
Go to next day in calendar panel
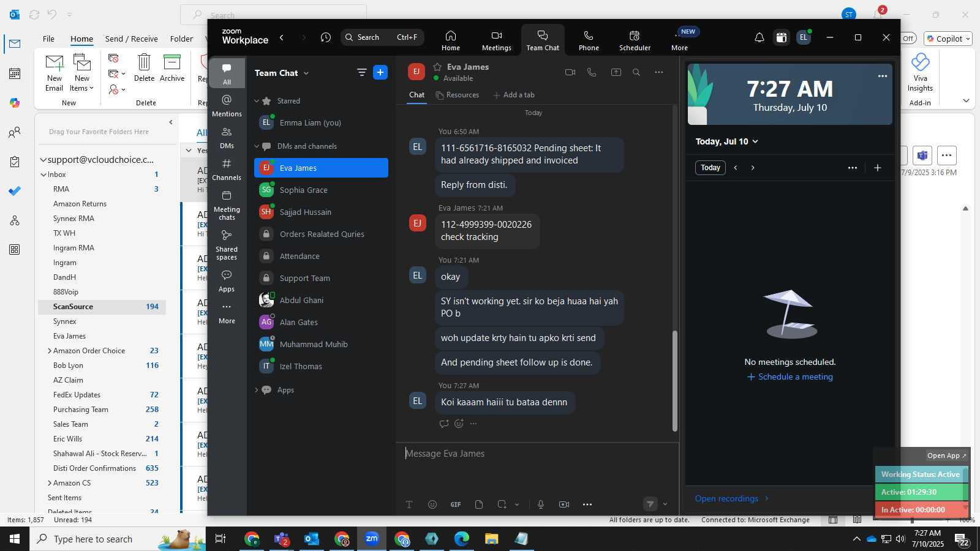pos(753,168)
